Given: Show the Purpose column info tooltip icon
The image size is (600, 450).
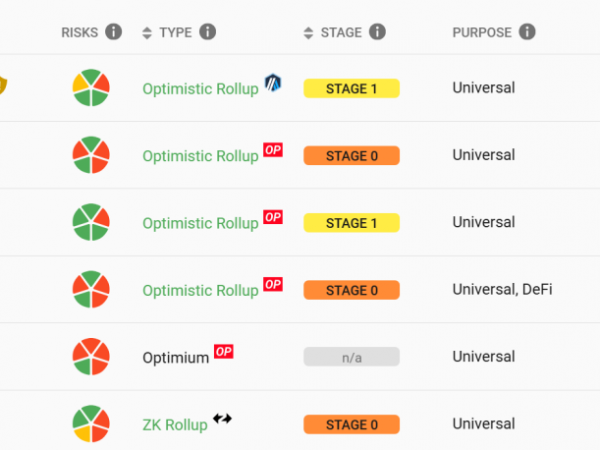Looking at the screenshot, I should [x=527, y=32].
